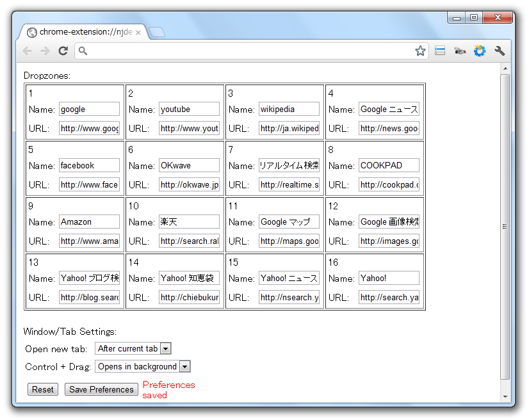529x420 pixels.
Task: Edit URL field 'http://chiebukur'
Action: pyautogui.click(x=190, y=297)
